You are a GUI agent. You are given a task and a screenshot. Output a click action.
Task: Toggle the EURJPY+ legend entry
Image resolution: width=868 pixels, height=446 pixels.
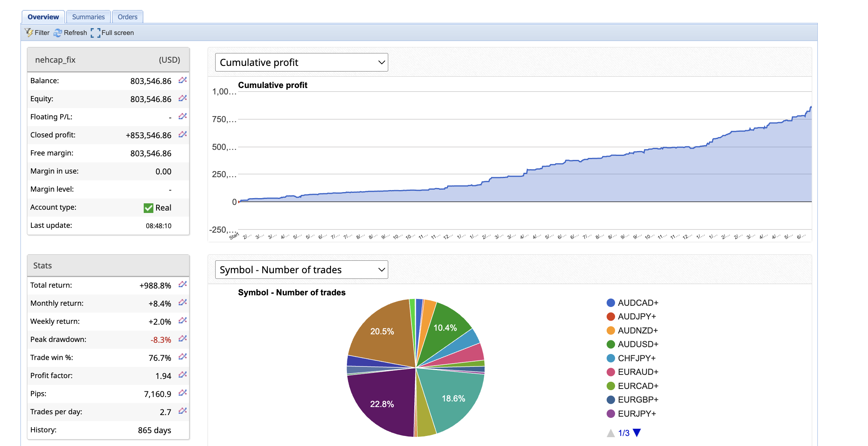(x=636, y=413)
